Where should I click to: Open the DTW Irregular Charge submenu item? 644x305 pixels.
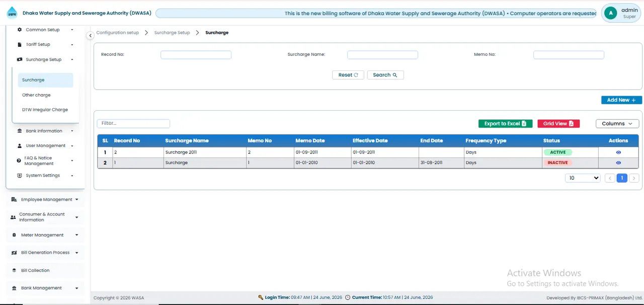45,110
